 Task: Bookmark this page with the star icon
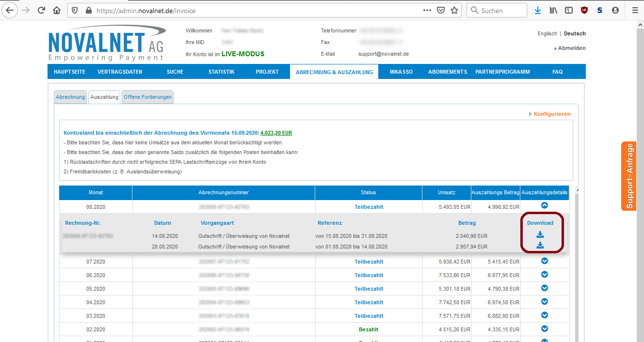[454, 10]
